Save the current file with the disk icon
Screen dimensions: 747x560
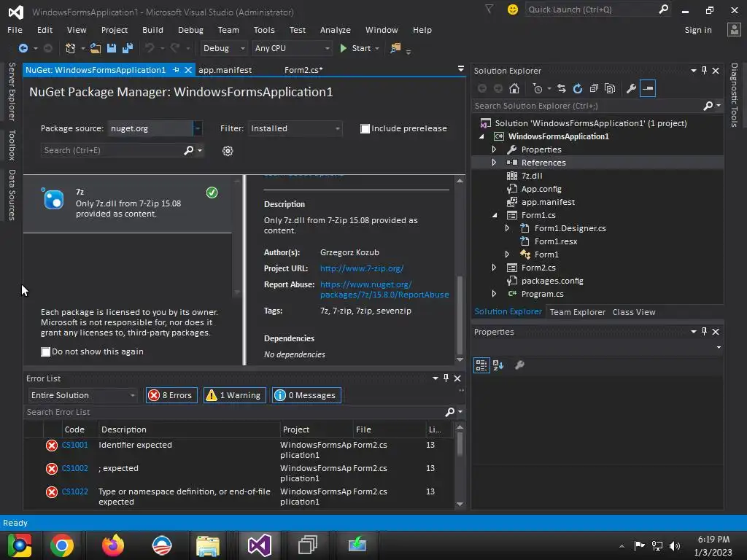point(112,48)
